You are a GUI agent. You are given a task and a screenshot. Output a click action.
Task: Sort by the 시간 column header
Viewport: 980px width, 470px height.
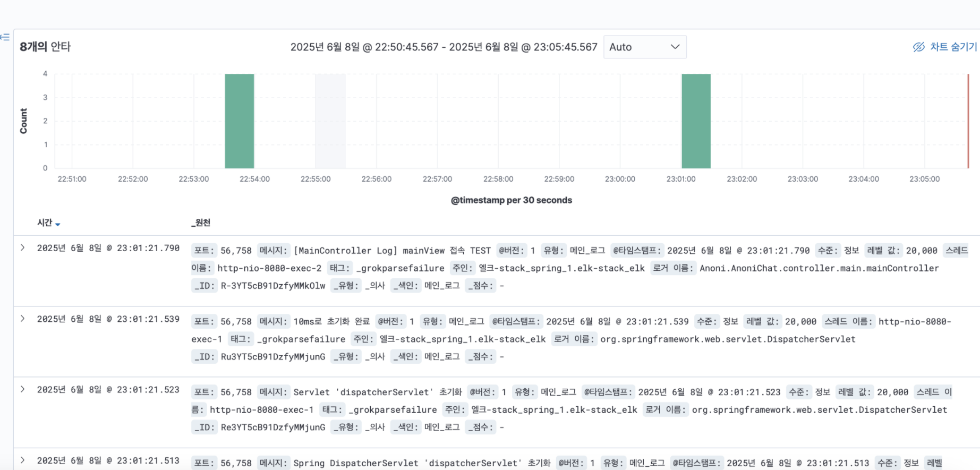coord(48,223)
